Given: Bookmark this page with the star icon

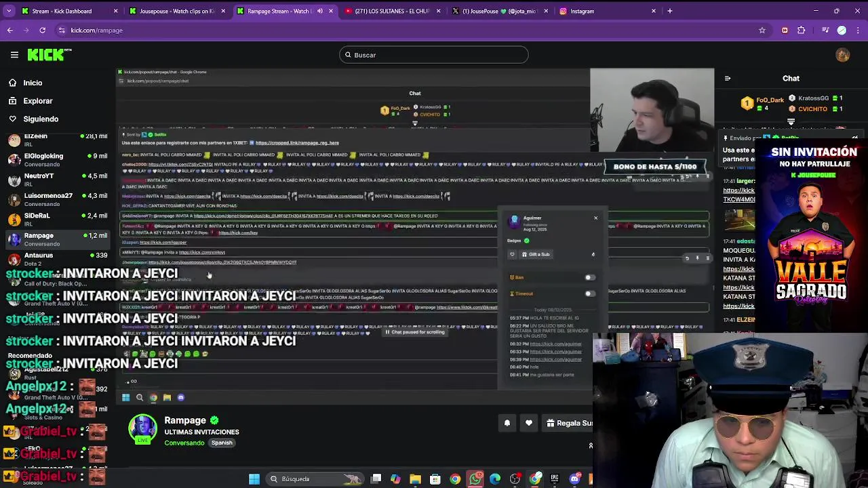Looking at the screenshot, I should 762,30.
